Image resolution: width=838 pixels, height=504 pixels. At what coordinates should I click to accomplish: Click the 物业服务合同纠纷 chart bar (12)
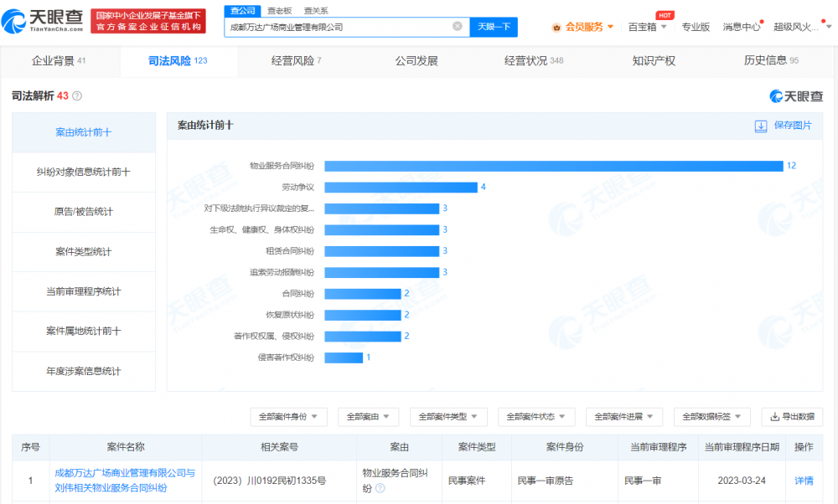pos(554,166)
